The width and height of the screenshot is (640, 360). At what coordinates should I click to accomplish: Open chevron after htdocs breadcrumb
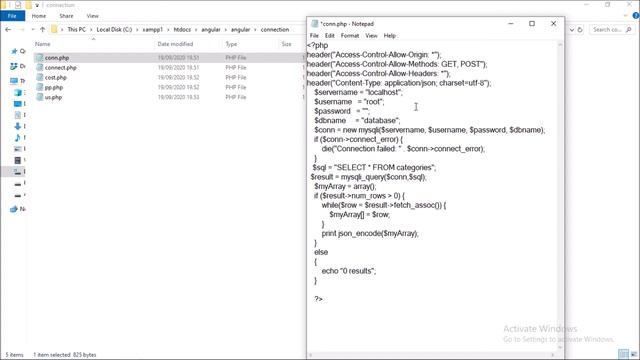coord(196,29)
